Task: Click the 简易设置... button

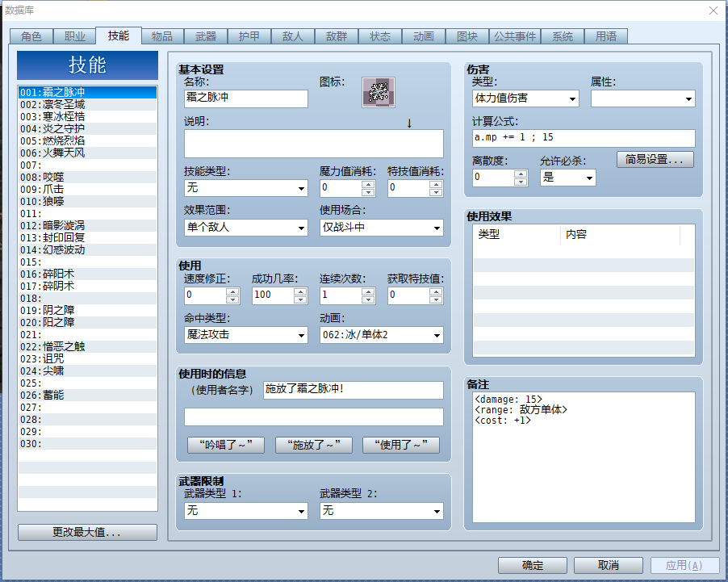Action: [655, 159]
